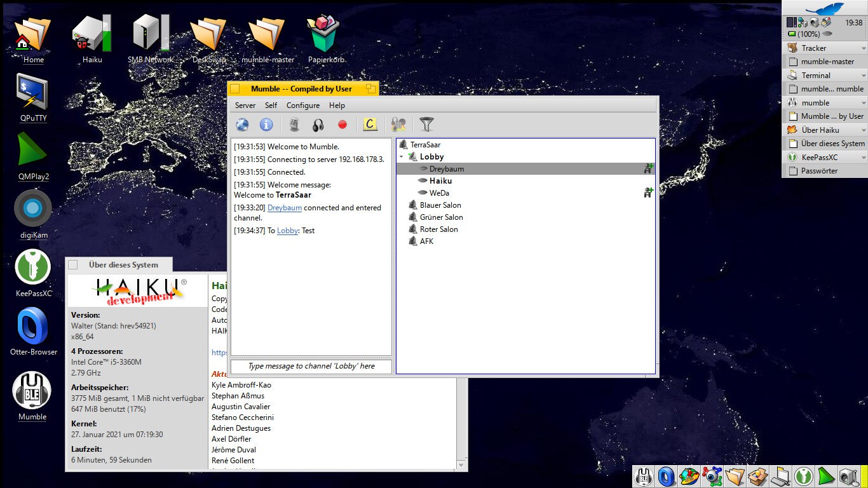Click the friend icon beside WeDa
This screenshot has height=488, width=868.
pos(648,193)
